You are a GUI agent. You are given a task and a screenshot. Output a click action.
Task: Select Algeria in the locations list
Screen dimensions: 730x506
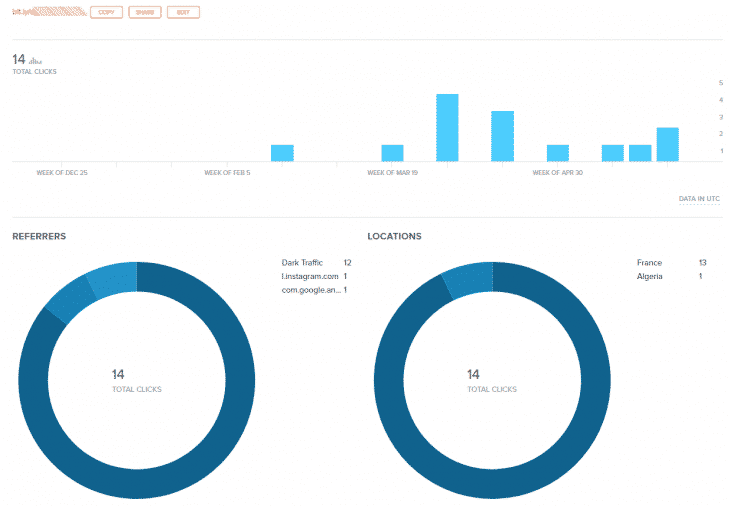(649, 276)
